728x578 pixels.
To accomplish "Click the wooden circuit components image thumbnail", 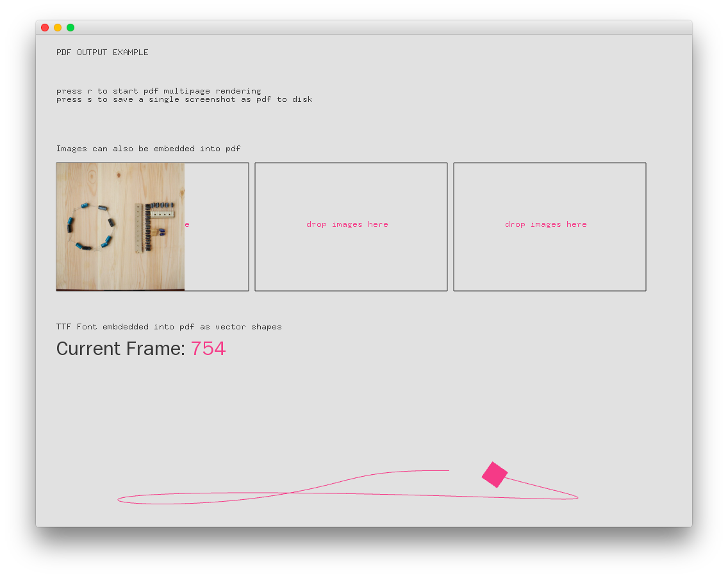I will click(x=120, y=226).
